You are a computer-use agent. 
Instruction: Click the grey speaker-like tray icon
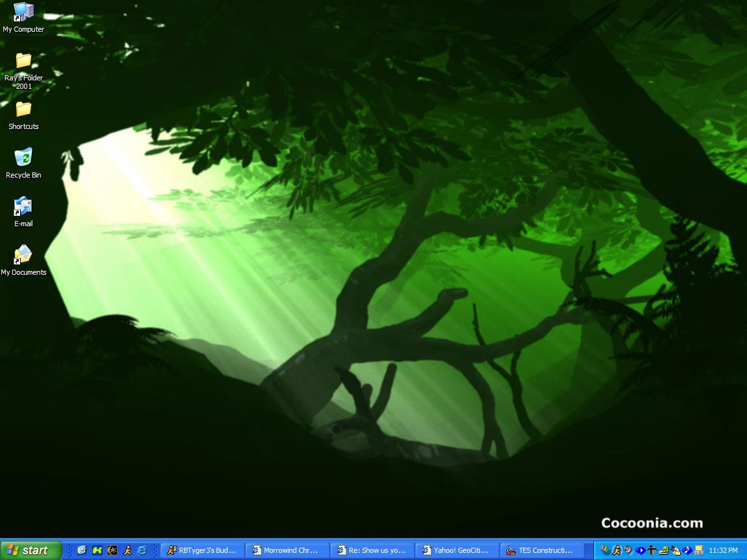pyautogui.click(x=628, y=550)
